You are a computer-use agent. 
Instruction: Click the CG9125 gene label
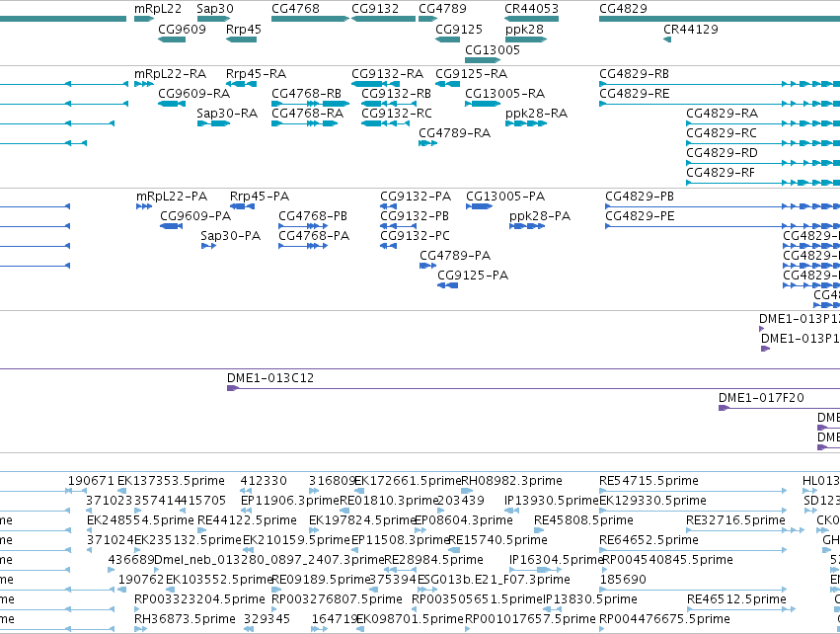click(459, 29)
